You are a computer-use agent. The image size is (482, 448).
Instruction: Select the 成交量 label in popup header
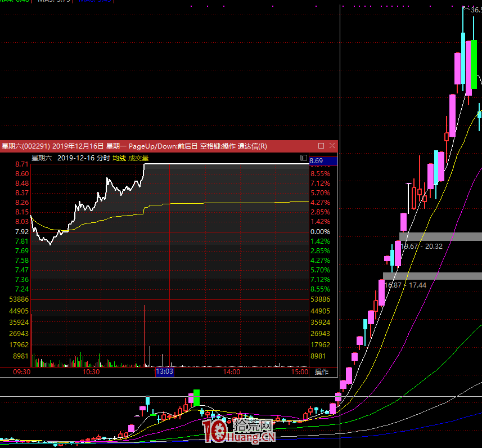click(138, 158)
